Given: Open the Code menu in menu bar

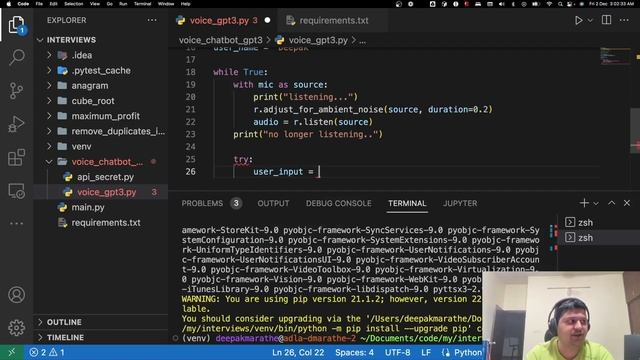Looking at the screenshot, I should (23, 4).
